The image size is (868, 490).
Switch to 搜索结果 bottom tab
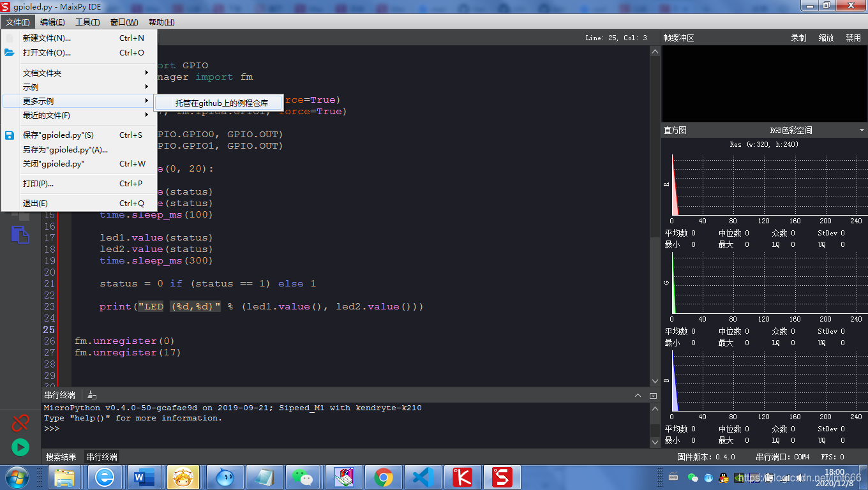pos(61,457)
